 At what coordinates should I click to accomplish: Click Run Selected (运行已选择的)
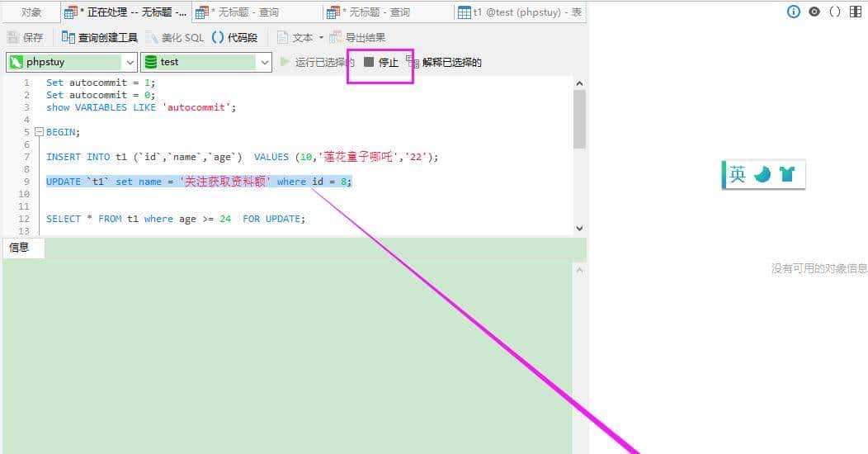click(317, 62)
